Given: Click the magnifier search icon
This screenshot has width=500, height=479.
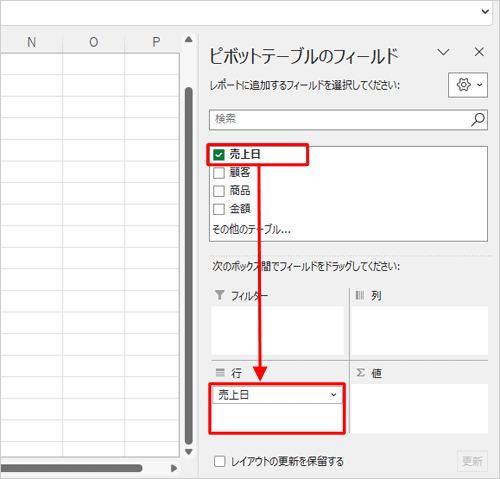Looking at the screenshot, I should pos(478,119).
